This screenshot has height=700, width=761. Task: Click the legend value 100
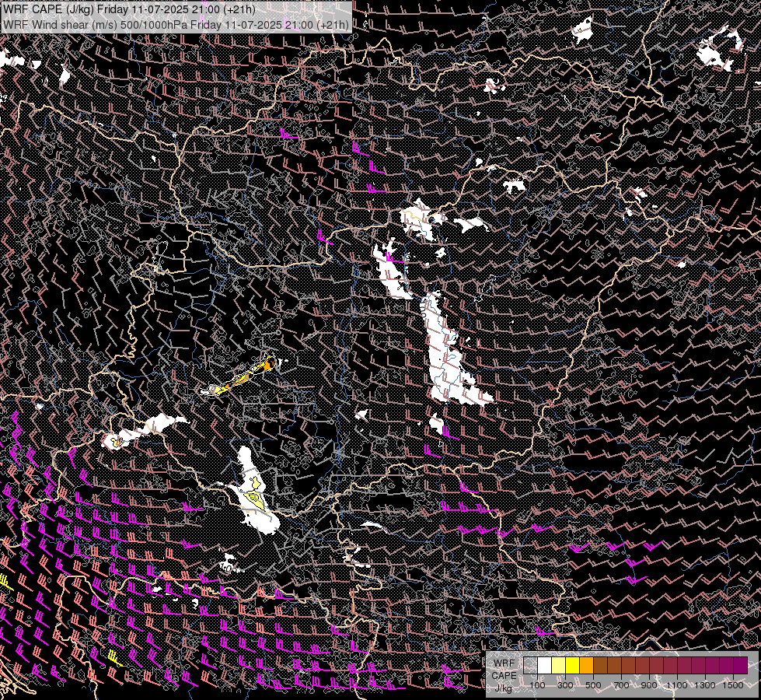coord(538,685)
